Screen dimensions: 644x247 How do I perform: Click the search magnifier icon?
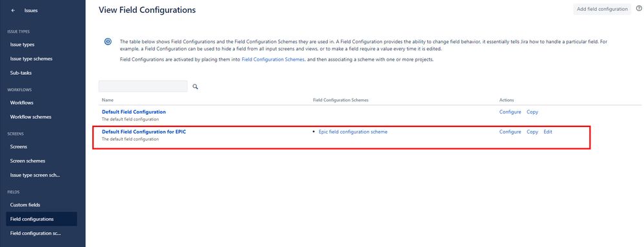[x=196, y=86]
